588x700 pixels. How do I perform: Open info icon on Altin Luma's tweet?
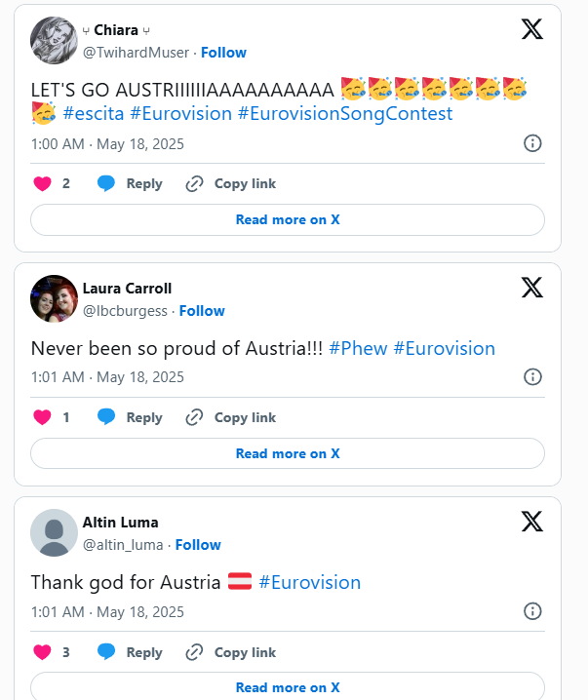tap(532, 611)
